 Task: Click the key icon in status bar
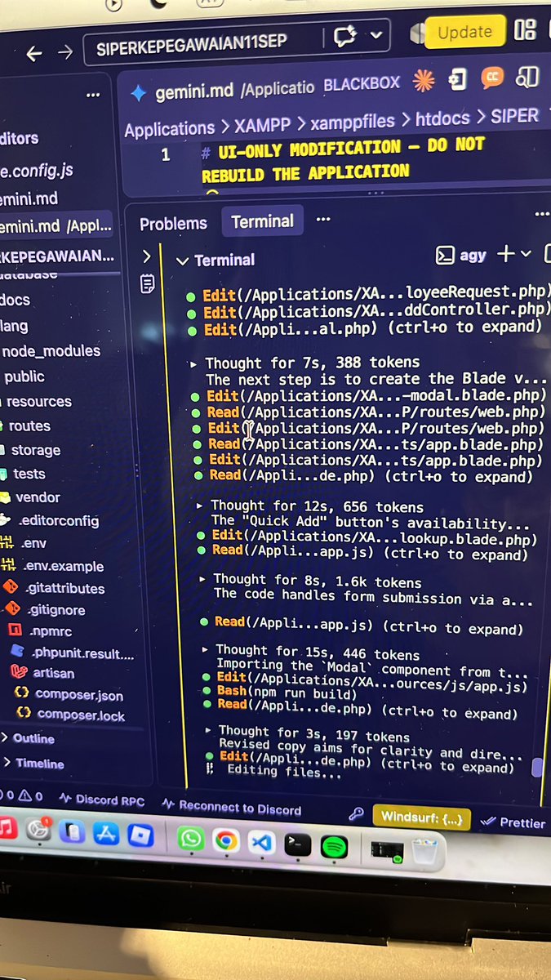(x=356, y=815)
